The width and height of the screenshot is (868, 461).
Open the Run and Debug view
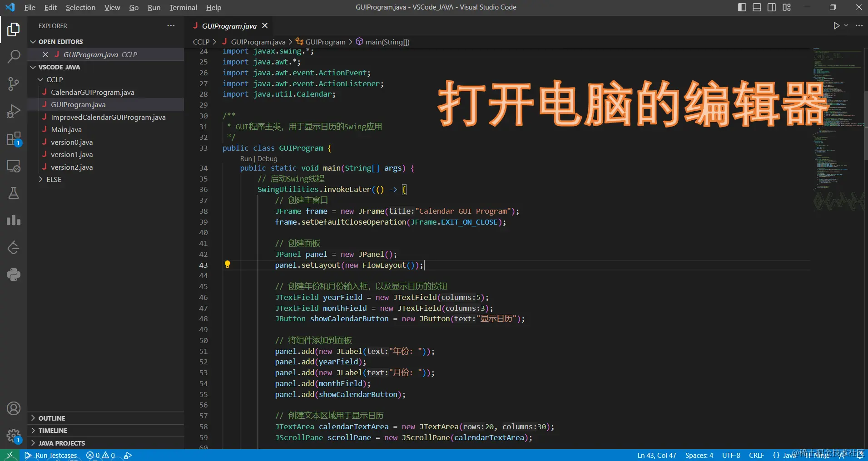(14, 111)
